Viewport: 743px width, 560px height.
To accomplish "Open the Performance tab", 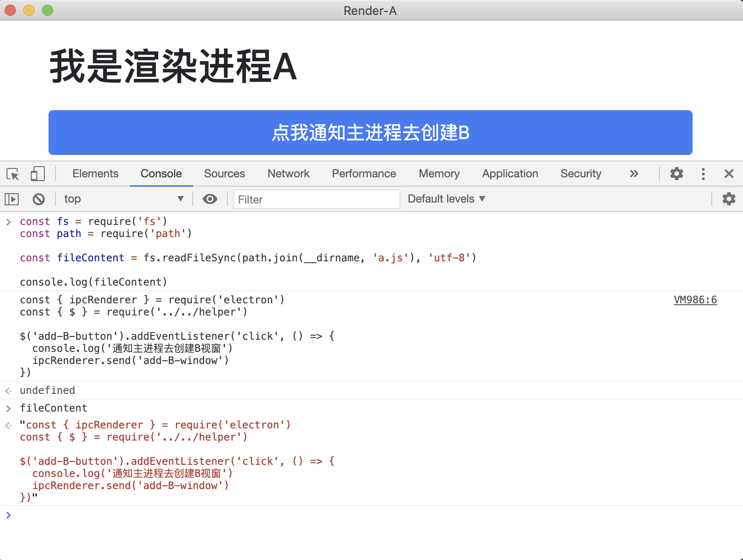I will [364, 174].
